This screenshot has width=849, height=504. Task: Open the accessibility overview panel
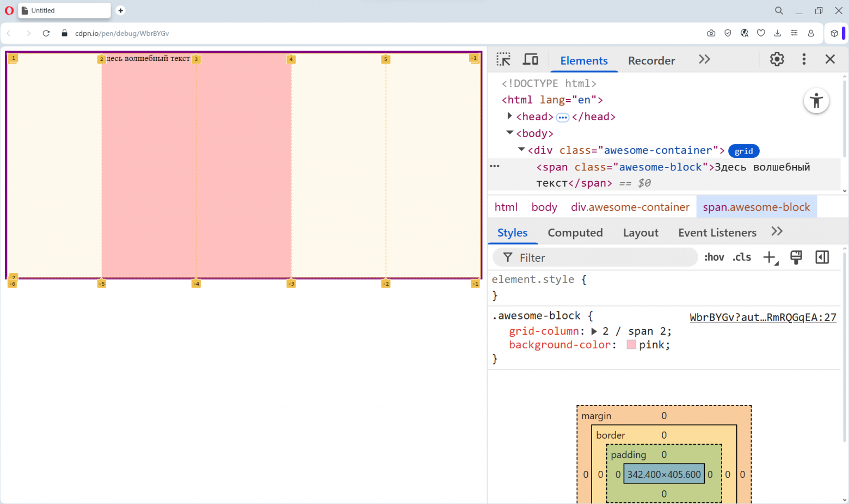[x=816, y=101]
